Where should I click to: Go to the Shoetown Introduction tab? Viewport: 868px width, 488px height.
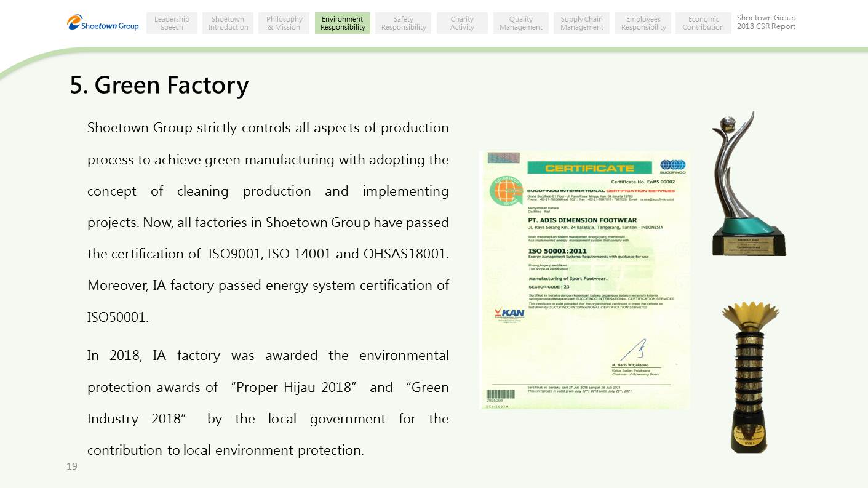click(228, 23)
